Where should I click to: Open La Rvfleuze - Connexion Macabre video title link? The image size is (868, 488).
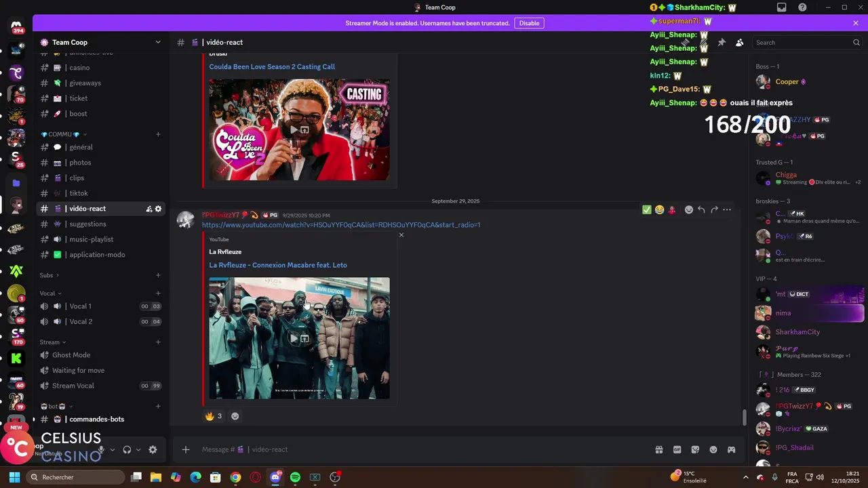278,265
